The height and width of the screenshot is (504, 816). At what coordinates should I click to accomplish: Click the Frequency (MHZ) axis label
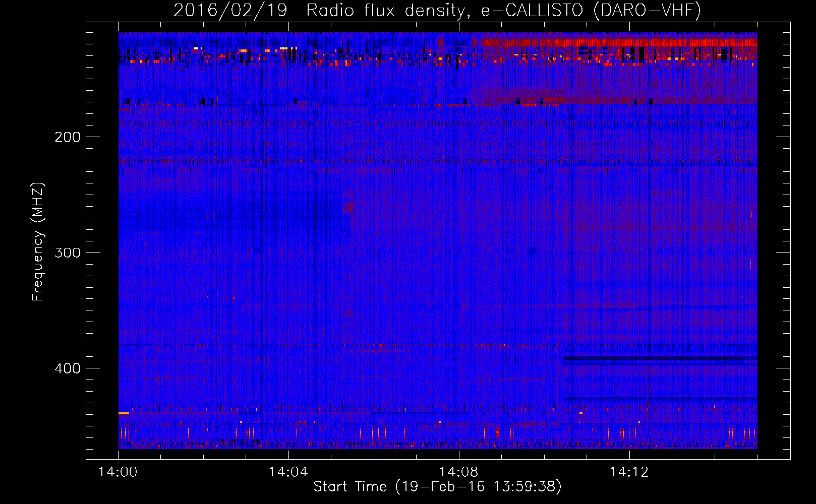pos(38,242)
